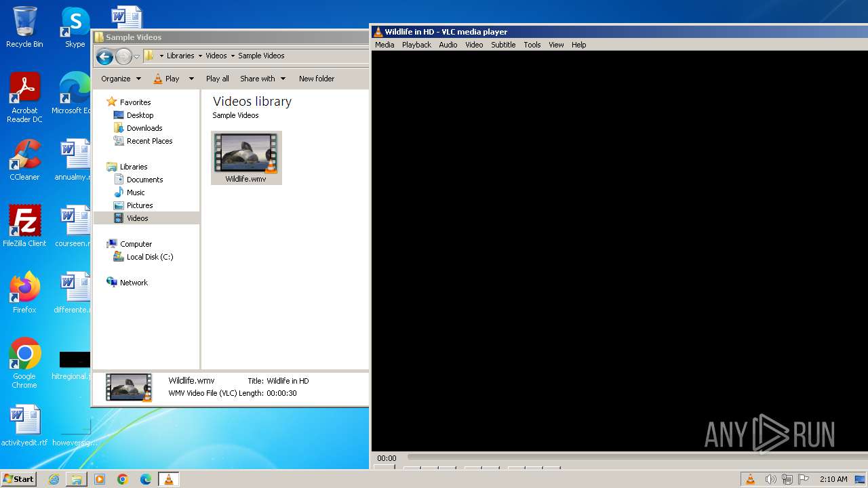Select Recent Places under Favorites
Viewport: 868px width, 488px height.
click(x=149, y=141)
